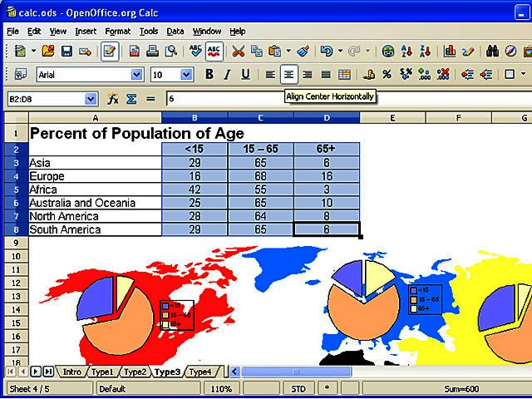Switch to the Type4 sheet tab

coord(201,372)
